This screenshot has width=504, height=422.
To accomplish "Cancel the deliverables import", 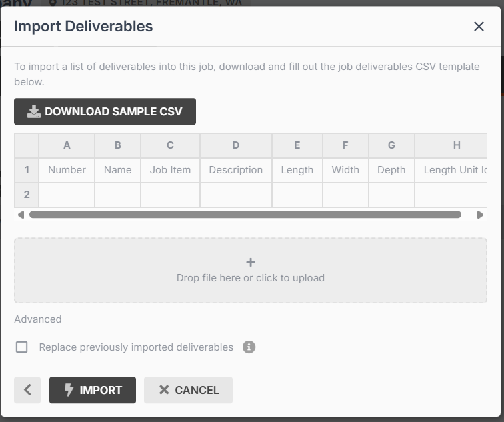I will (188, 390).
